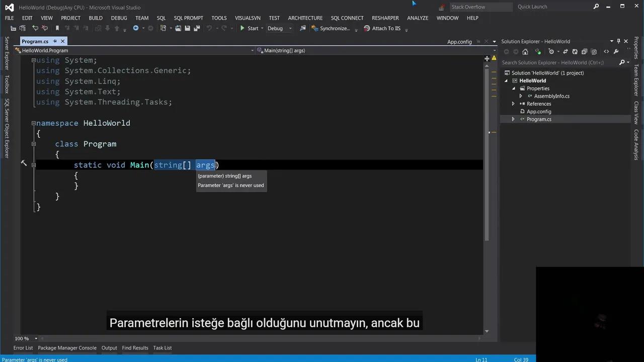Click Solution Explorer Home icon
The width and height of the screenshot is (644, 362).
(x=525, y=51)
